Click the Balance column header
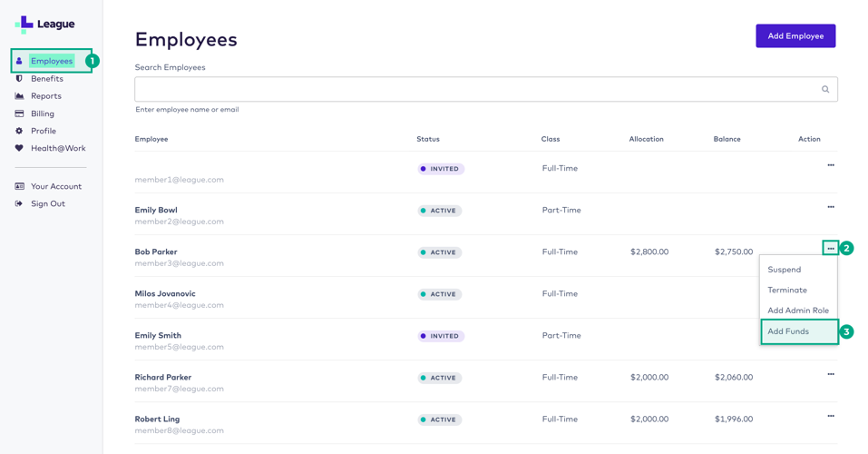 tap(727, 139)
